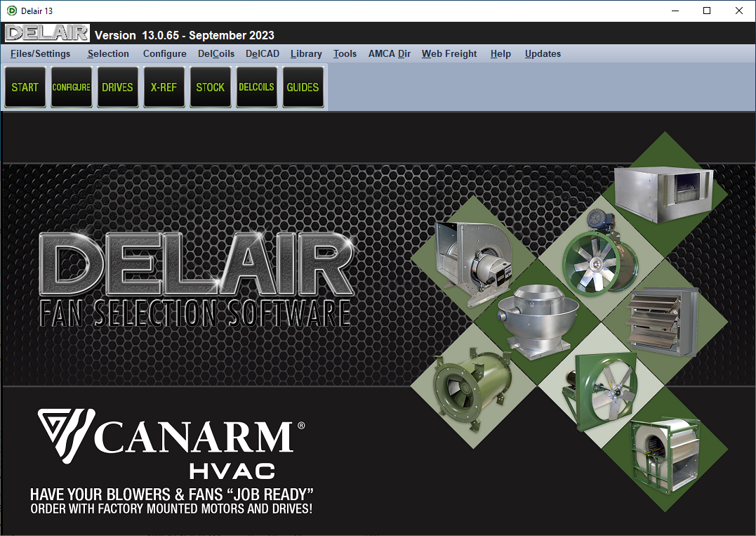
Task: Click the START toolbar button
Action: point(25,87)
